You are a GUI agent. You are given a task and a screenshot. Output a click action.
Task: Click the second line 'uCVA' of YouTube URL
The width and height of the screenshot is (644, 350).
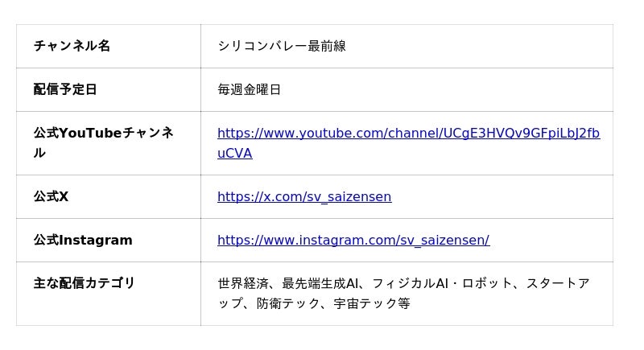235,154
